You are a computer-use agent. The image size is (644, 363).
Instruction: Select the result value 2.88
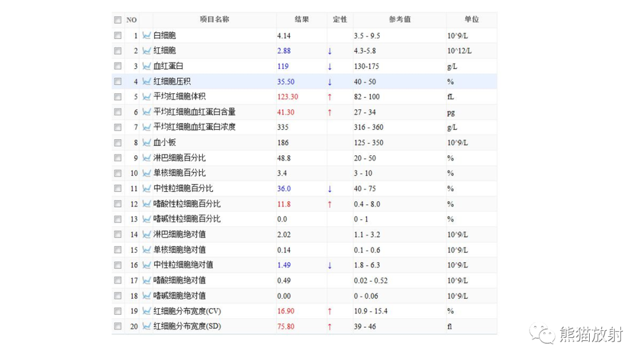tap(284, 51)
